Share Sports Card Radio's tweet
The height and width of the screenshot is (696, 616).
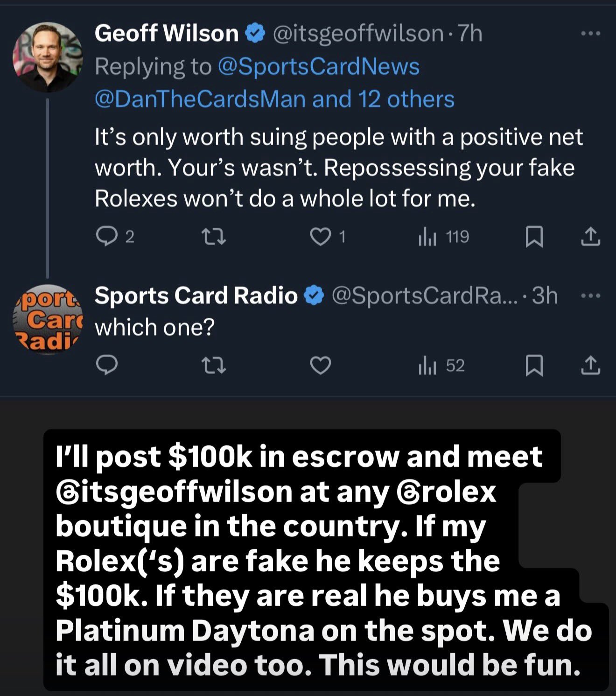tap(590, 365)
